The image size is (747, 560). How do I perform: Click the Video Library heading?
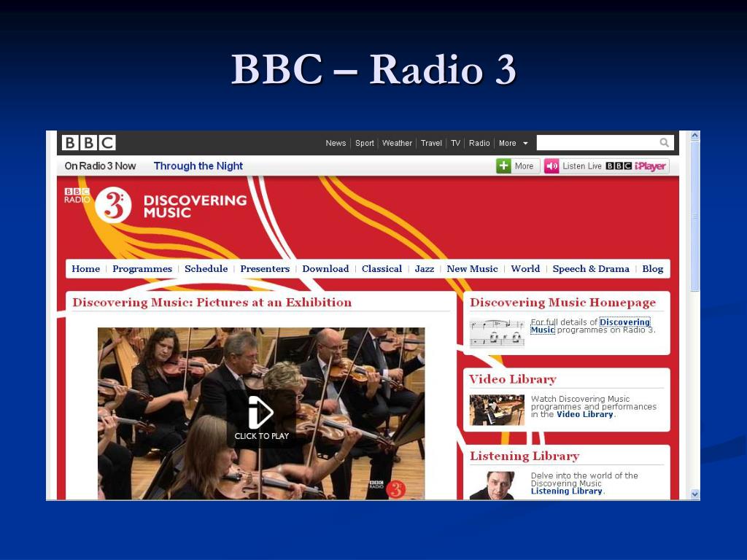(513, 379)
